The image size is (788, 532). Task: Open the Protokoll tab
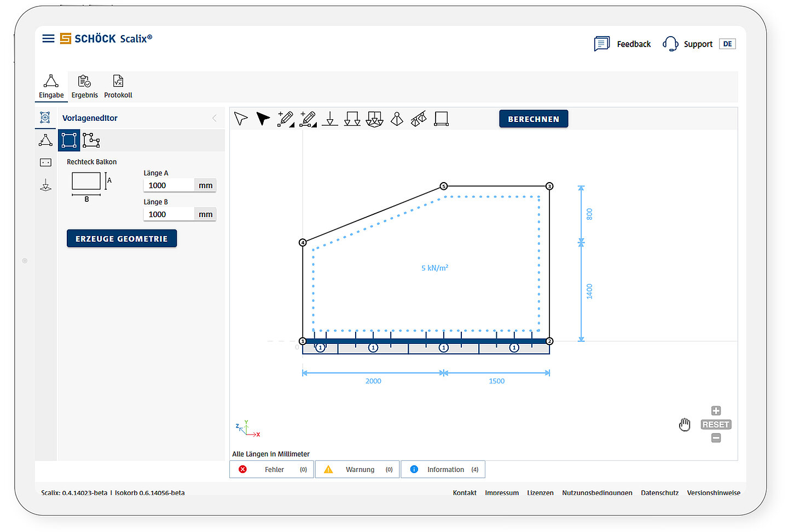[118, 87]
